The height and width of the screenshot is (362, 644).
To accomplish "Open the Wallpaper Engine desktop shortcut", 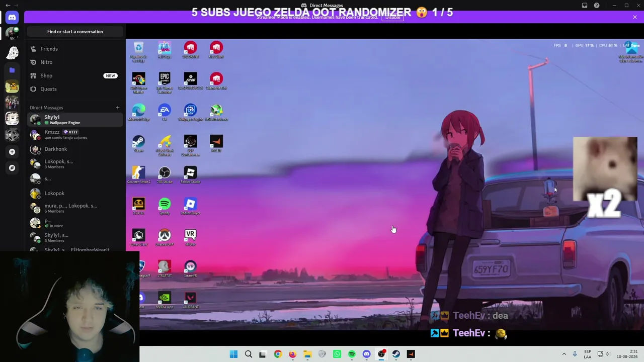I will (190, 112).
